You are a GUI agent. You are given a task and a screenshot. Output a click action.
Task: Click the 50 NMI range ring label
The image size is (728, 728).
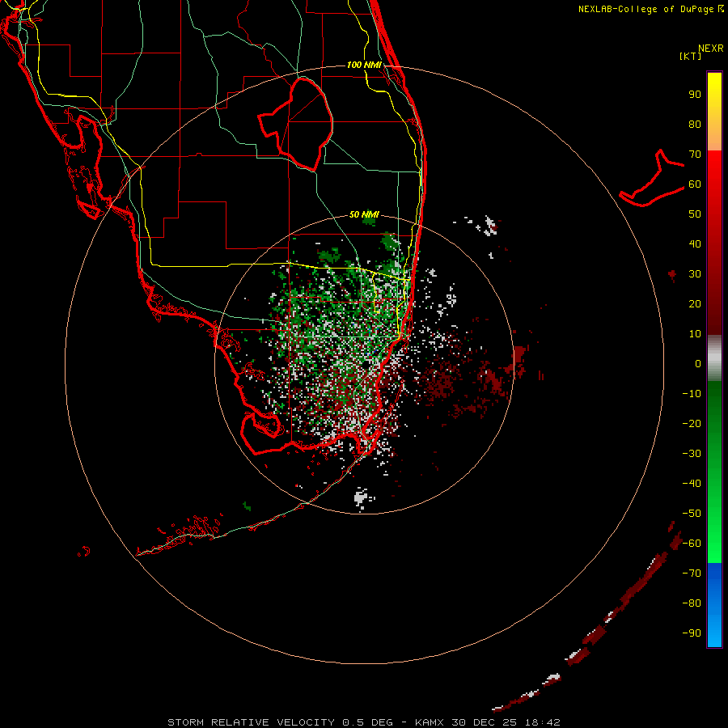(364, 214)
